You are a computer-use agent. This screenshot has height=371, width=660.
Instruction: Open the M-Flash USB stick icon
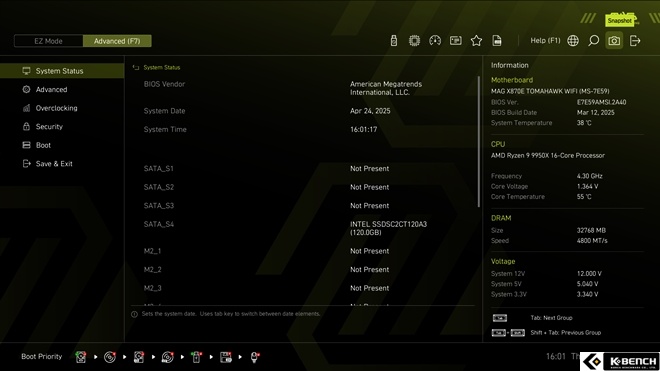[x=394, y=40]
